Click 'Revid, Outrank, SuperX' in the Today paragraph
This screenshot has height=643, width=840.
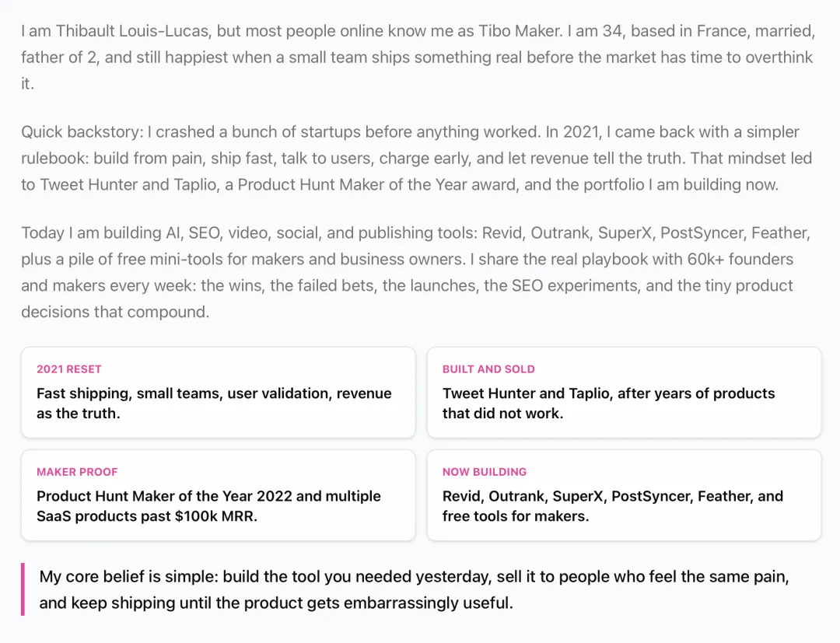coord(567,233)
